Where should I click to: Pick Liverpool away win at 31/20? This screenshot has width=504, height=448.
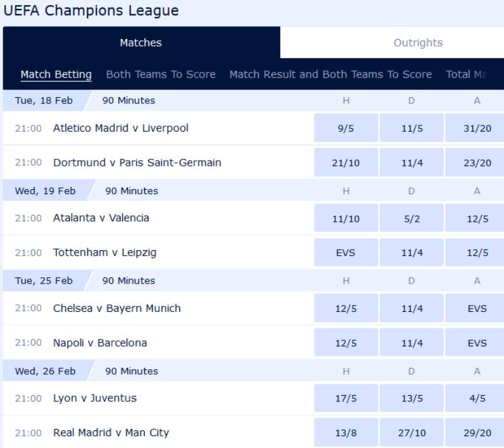coord(476,128)
